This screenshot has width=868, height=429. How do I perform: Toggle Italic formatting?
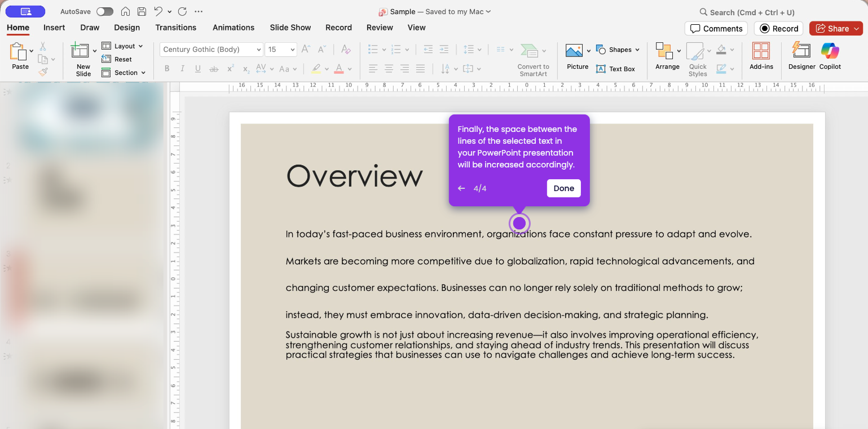click(182, 69)
